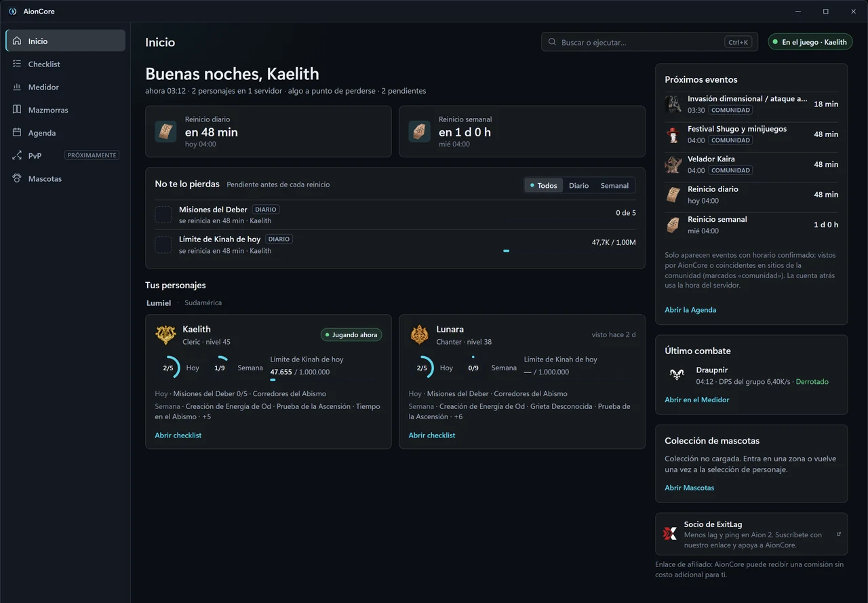Open Abrir en el Medidor link
868x603 pixels.
pos(697,400)
